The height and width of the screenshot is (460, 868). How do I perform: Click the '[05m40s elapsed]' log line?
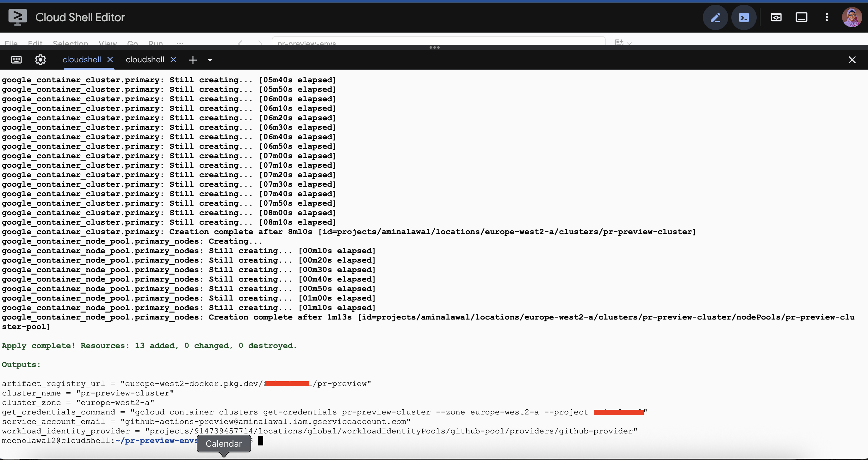[169, 79]
